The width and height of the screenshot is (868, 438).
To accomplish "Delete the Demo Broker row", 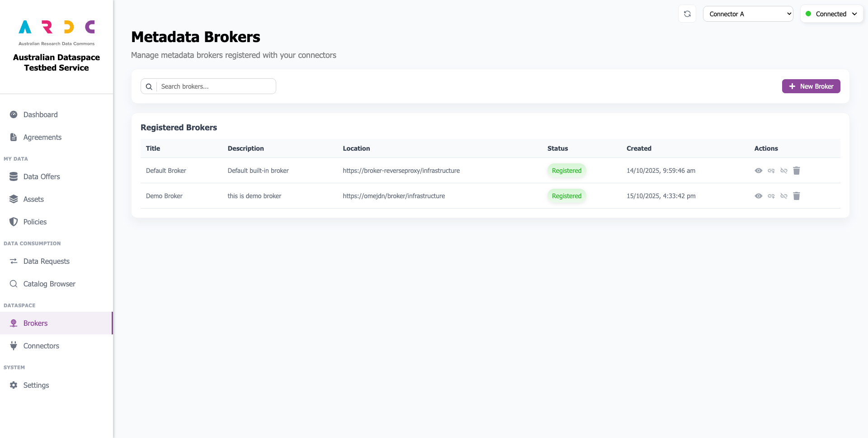I will click(797, 196).
